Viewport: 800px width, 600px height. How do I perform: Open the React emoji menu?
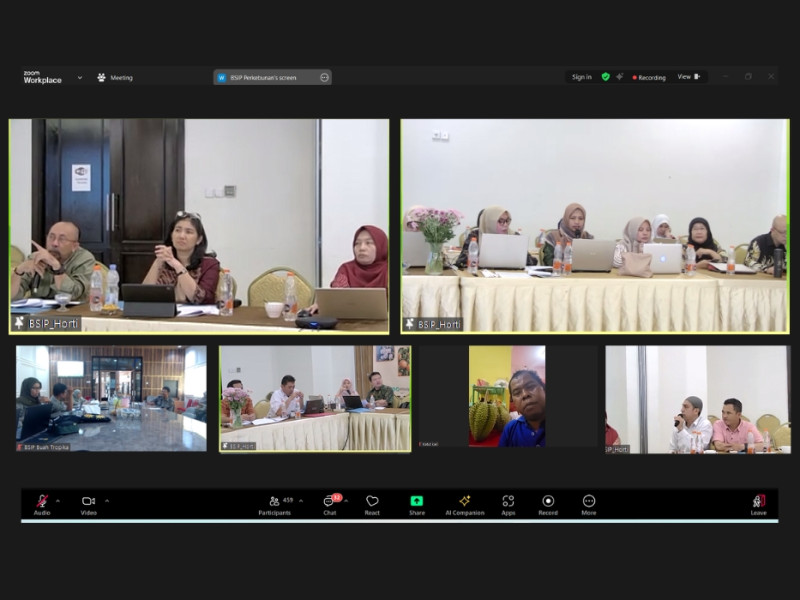click(372, 503)
